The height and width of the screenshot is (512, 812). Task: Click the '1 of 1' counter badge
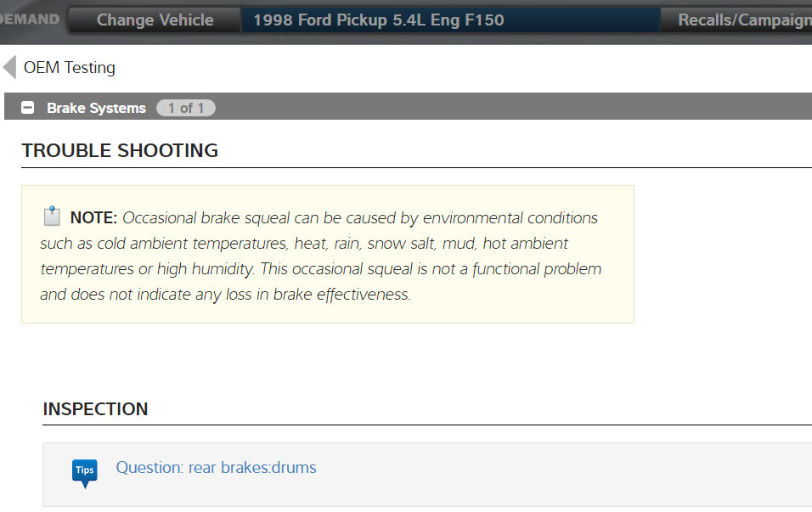186,108
